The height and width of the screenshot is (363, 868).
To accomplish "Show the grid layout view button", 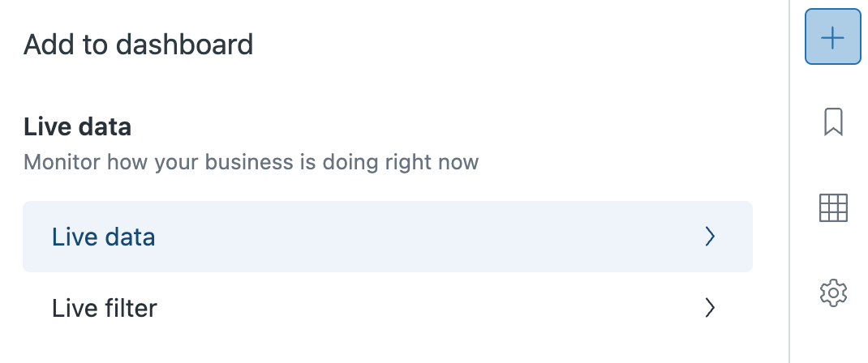I will (833, 208).
